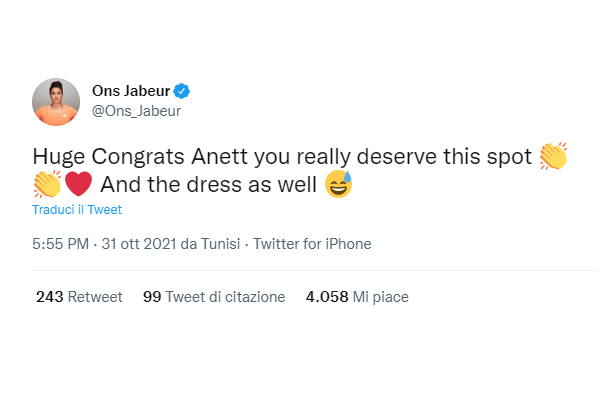Viewport: 614px width, 407px height.
Task: View the 243 Retweet list
Action: (78, 297)
